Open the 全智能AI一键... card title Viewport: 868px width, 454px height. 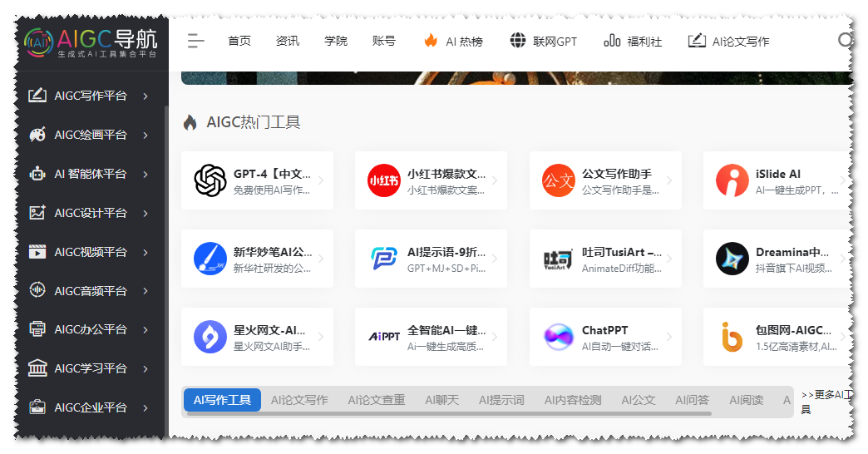point(446,330)
